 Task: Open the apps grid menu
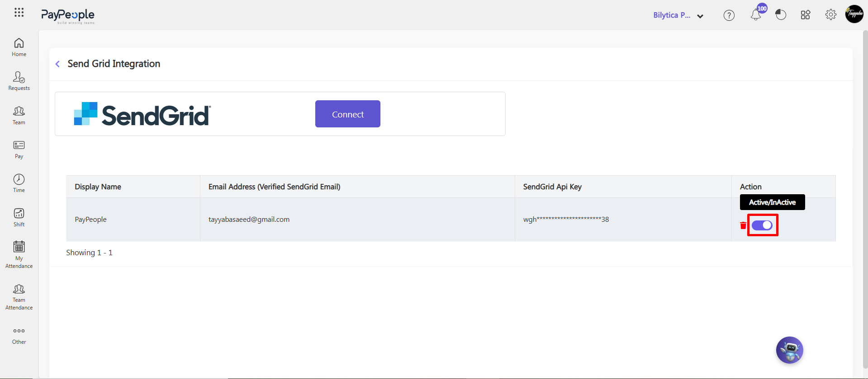(x=19, y=13)
